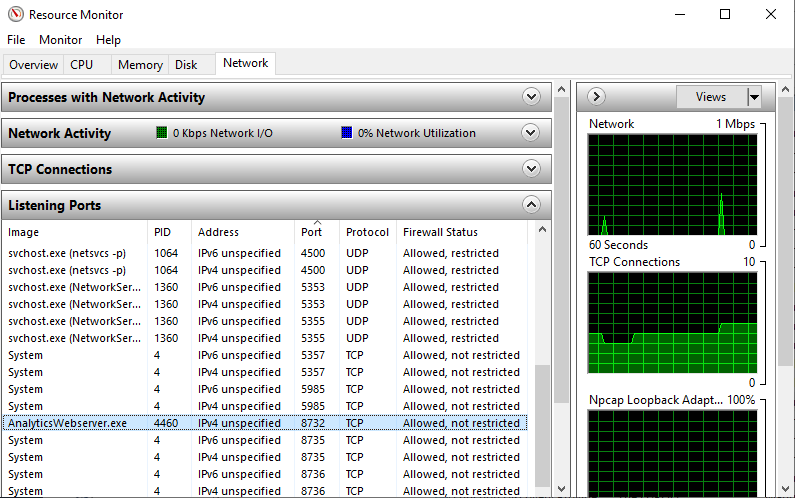Image resolution: width=795 pixels, height=498 pixels.
Task: Collapse the Listening Ports section
Action: (x=531, y=205)
